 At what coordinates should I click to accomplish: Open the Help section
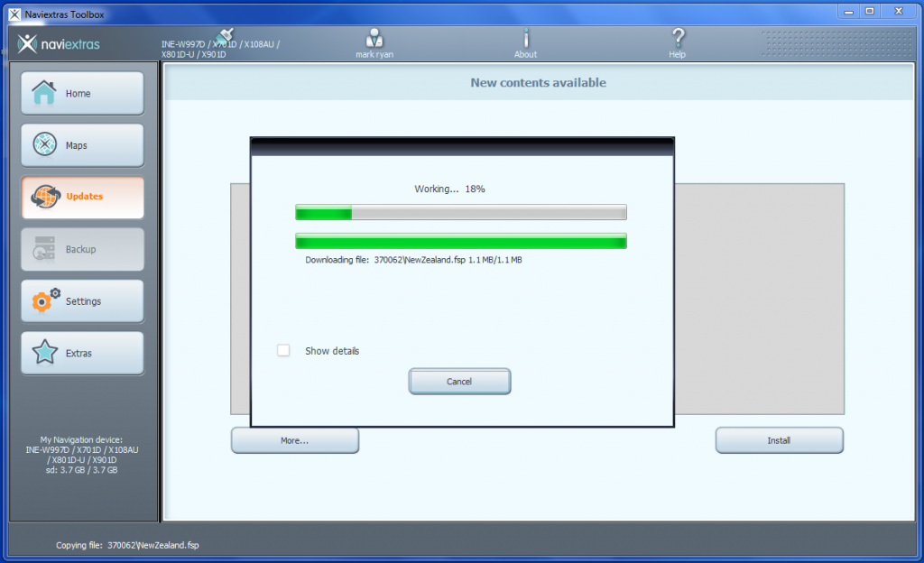(677, 42)
